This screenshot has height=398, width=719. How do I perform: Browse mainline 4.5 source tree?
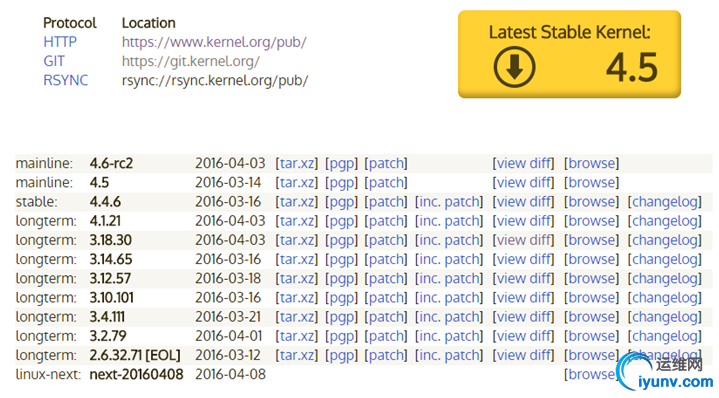[x=592, y=182]
